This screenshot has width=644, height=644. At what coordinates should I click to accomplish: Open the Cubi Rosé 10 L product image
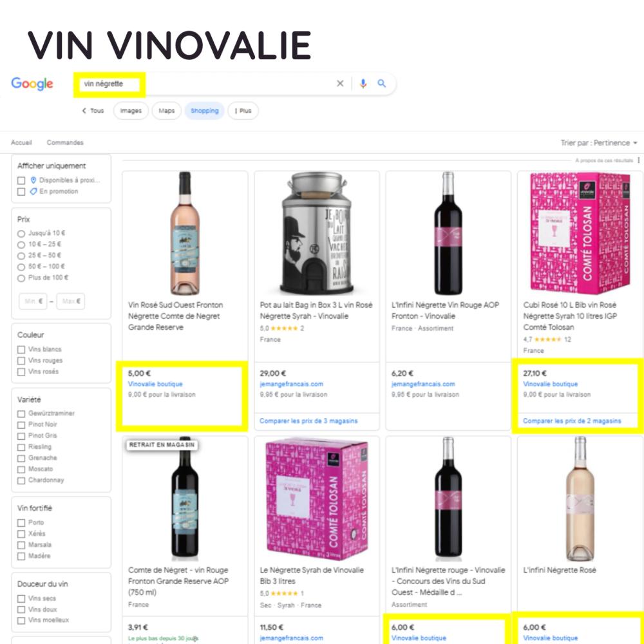click(x=580, y=232)
